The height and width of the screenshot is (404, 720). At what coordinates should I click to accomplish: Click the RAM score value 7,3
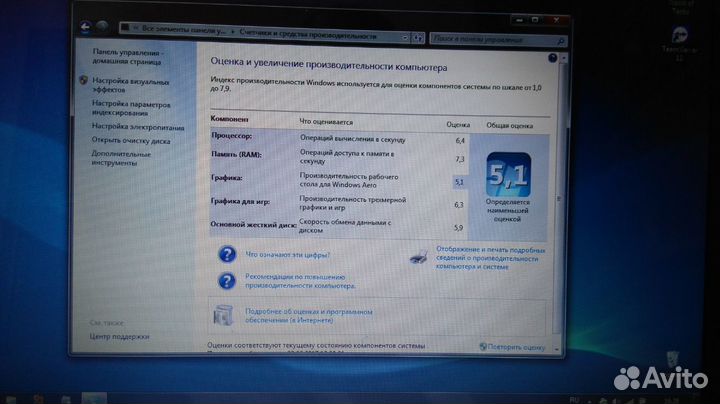point(460,159)
